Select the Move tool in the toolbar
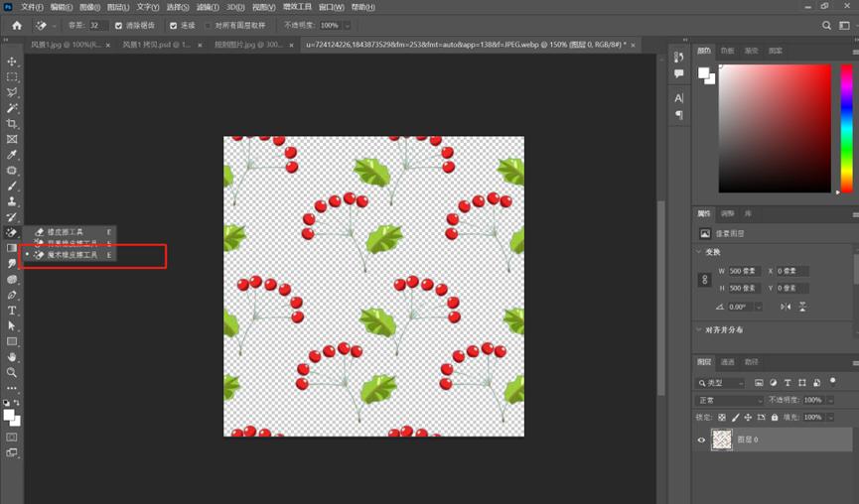The width and height of the screenshot is (859, 504). pyautogui.click(x=12, y=62)
